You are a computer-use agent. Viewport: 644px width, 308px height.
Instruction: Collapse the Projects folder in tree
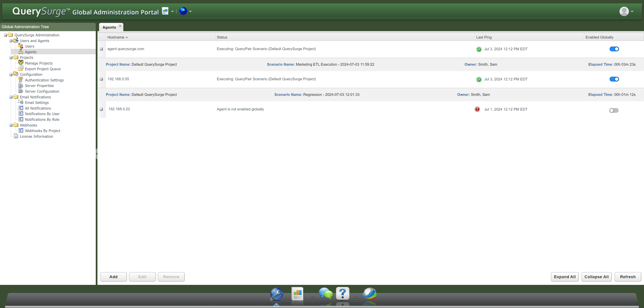pos(11,58)
